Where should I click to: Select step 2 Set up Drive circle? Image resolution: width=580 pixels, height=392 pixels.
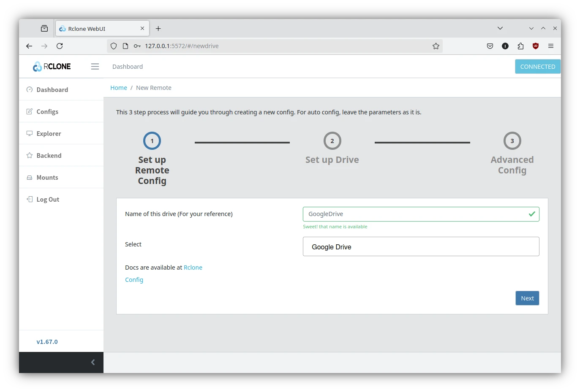(x=332, y=141)
